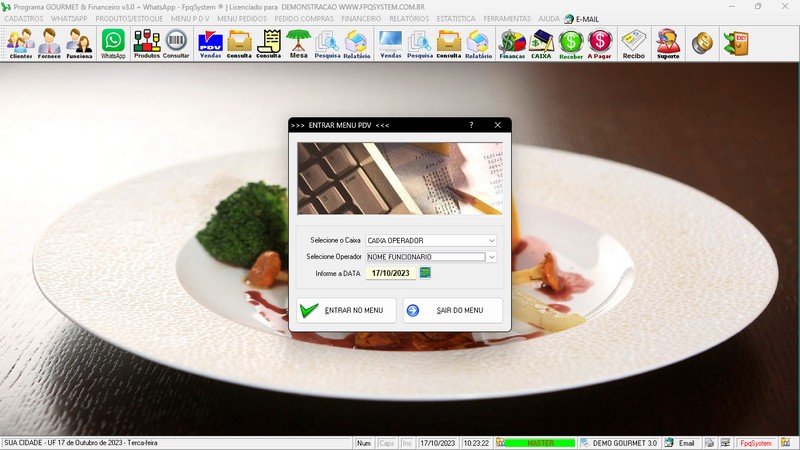This screenshot has height=450, width=800.
Task: Click the 10:23:22 clock in status bar
Action: click(476, 443)
